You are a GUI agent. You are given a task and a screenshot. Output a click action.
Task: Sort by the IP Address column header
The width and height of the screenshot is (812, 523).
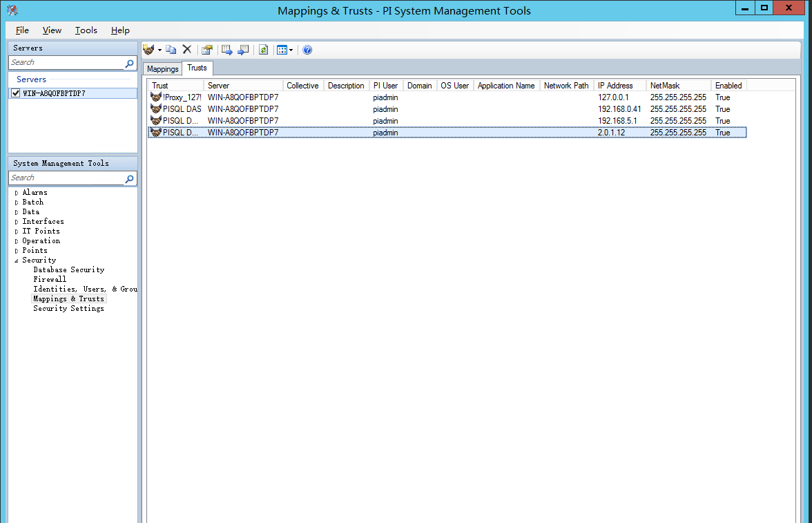620,86
